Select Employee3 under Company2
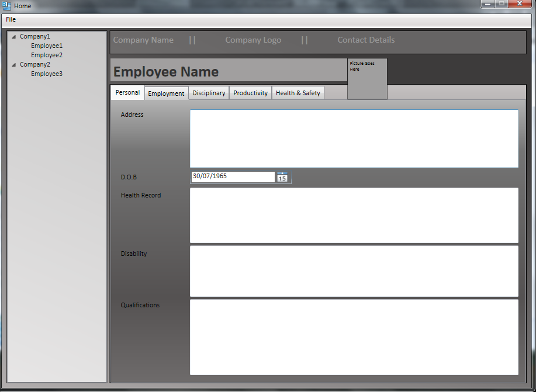The height and width of the screenshot is (392, 536). (x=47, y=74)
